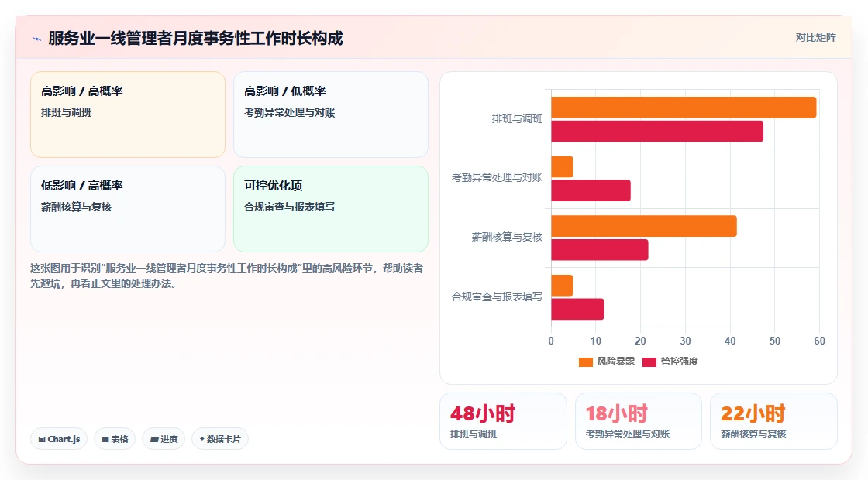
Task: Click the 进度 tag icon
Action: tap(154, 440)
